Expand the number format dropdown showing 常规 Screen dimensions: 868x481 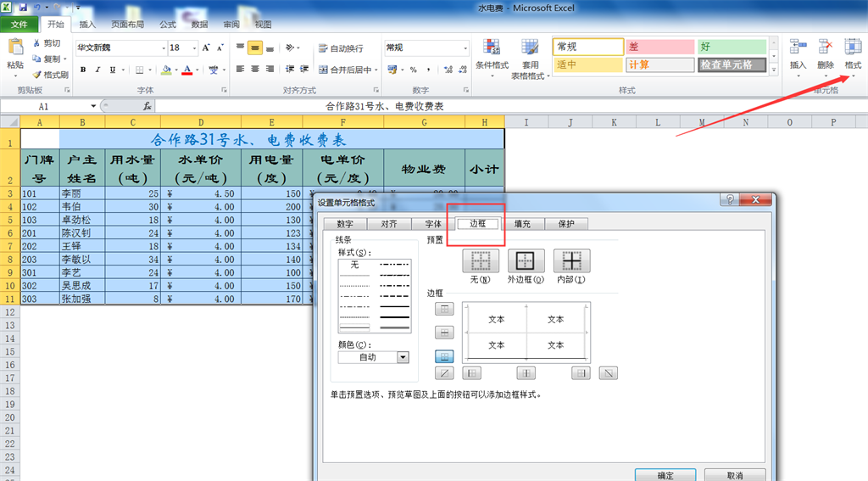point(463,48)
